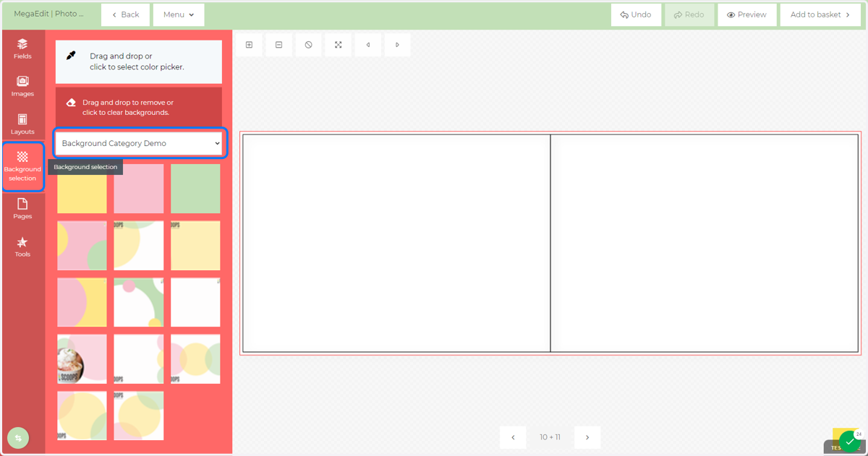Undo the last action
868x456 pixels.
click(x=636, y=14)
